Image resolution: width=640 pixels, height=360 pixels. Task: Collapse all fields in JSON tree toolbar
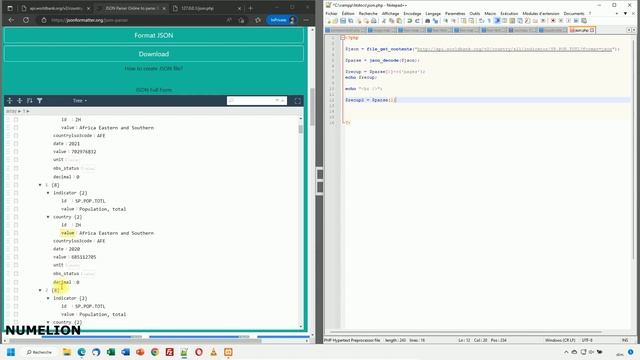click(20, 100)
